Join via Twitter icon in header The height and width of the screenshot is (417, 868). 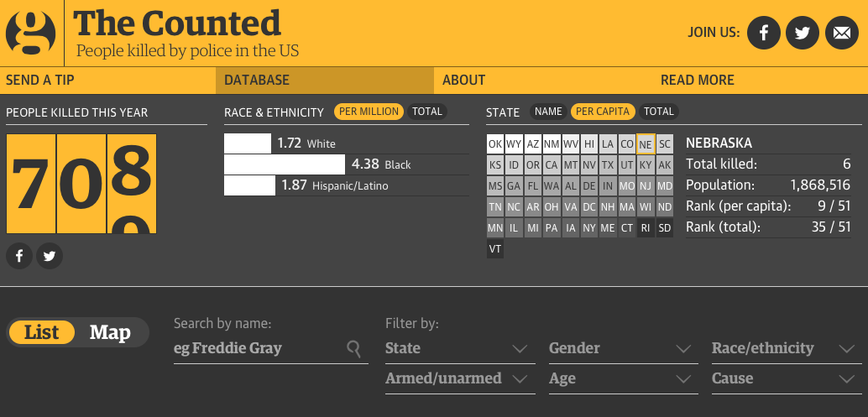pyautogui.click(x=803, y=34)
